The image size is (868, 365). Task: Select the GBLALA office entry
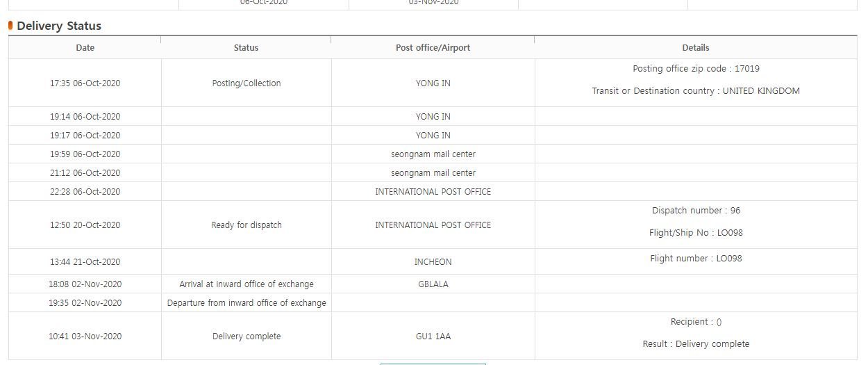(433, 284)
